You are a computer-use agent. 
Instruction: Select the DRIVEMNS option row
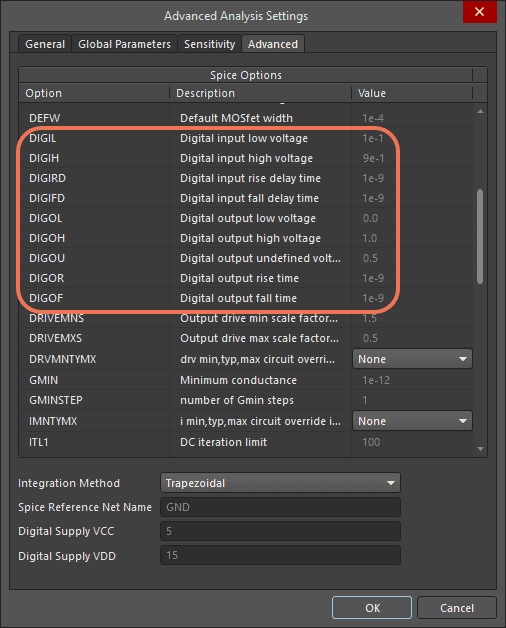[246, 318]
